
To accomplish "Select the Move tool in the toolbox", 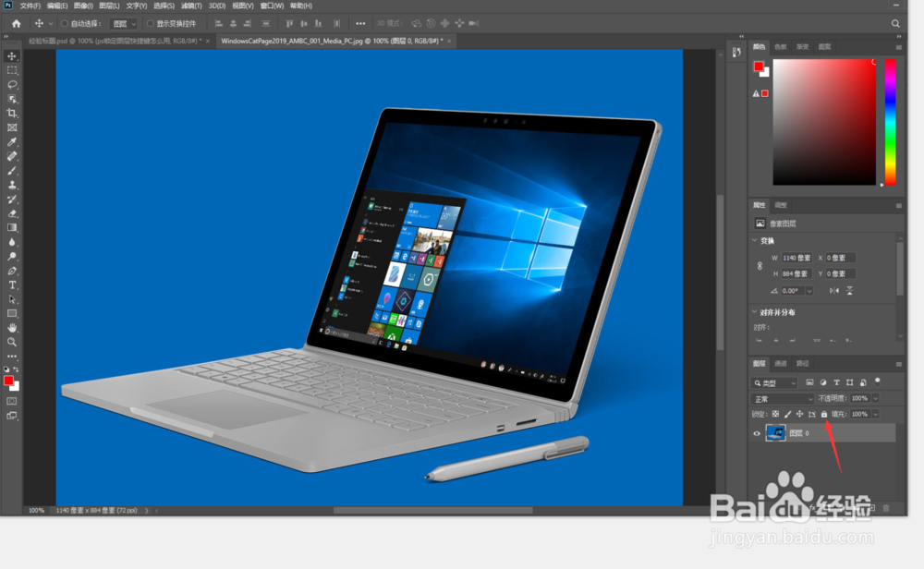I will tap(12, 56).
